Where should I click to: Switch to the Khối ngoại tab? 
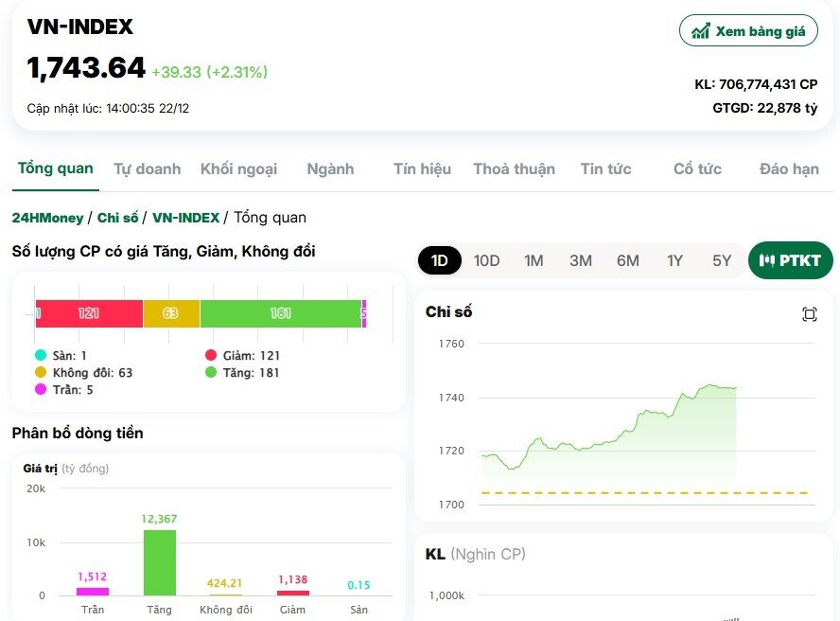[237, 168]
